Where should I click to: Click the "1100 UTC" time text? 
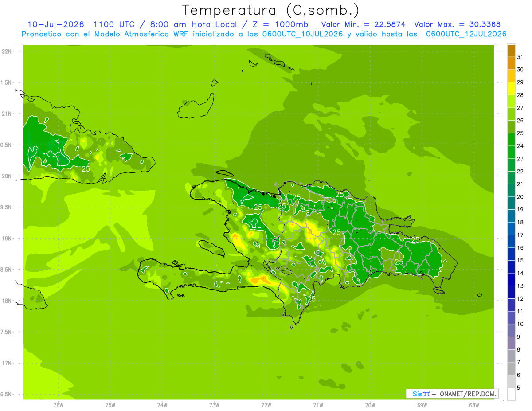click(x=116, y=24)
